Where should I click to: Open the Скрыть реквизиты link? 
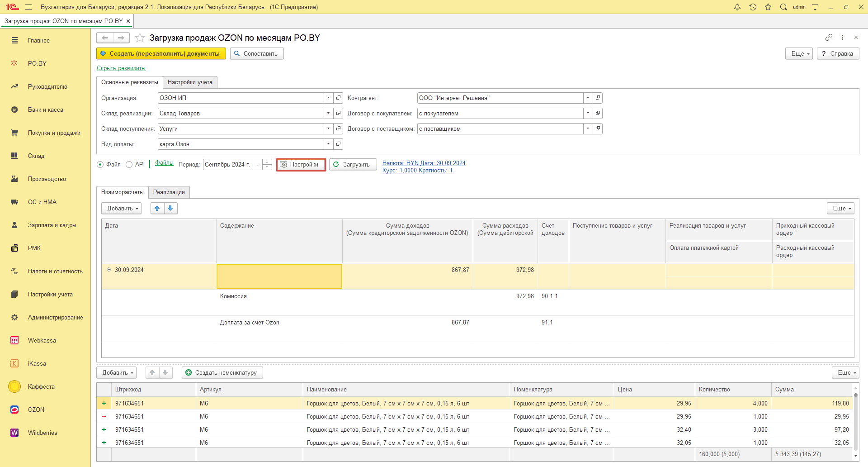pos(121,68)
